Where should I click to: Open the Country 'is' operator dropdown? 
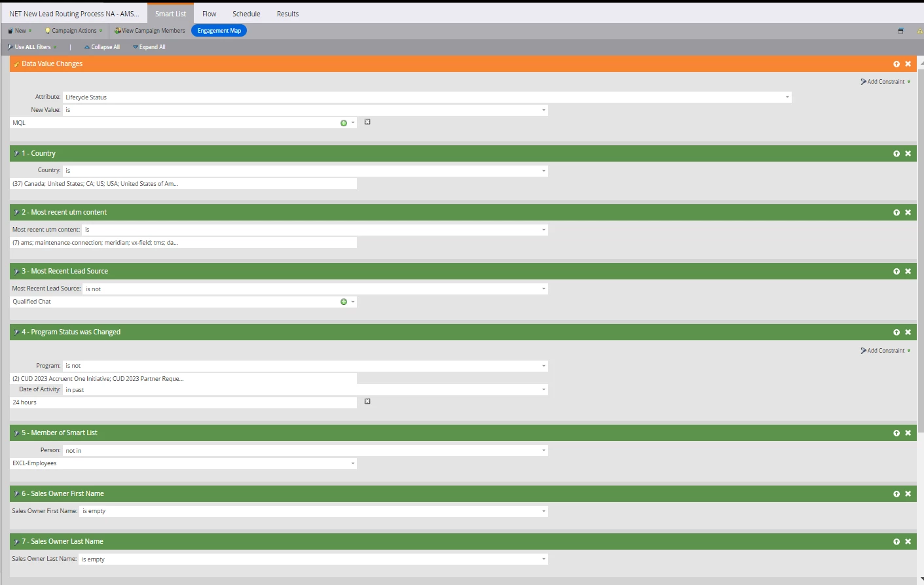[x=544, y=171]
